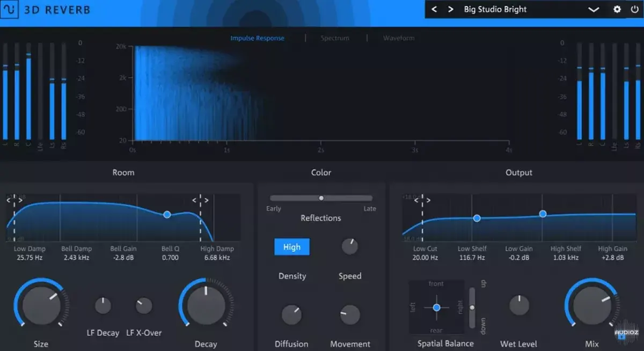Click the Bell Gain value -2.8 dB
644x351 pixels.
(123, 258)
